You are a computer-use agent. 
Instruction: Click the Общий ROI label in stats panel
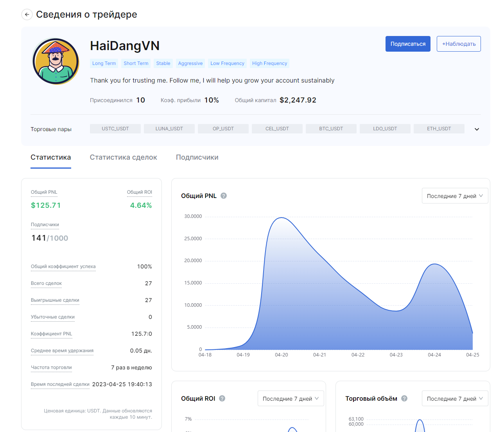click(140, 192)
